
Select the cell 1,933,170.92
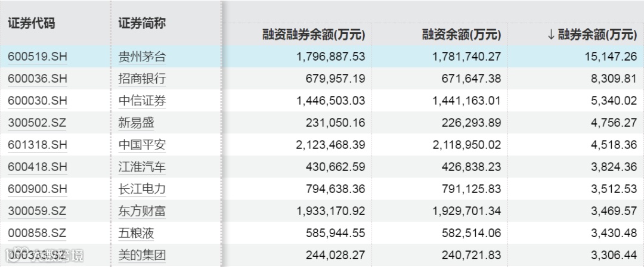331,211
